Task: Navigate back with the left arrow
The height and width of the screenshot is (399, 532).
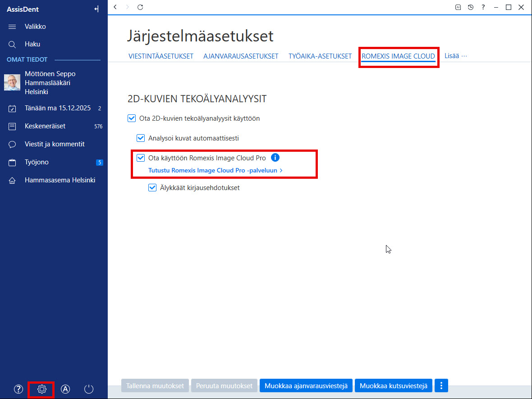Action: tap(115, 7)
